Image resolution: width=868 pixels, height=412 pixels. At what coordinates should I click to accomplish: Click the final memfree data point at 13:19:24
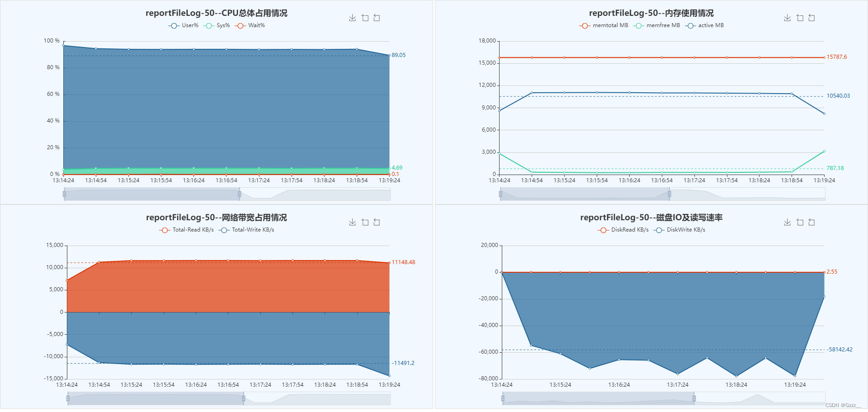pos(824,151)
